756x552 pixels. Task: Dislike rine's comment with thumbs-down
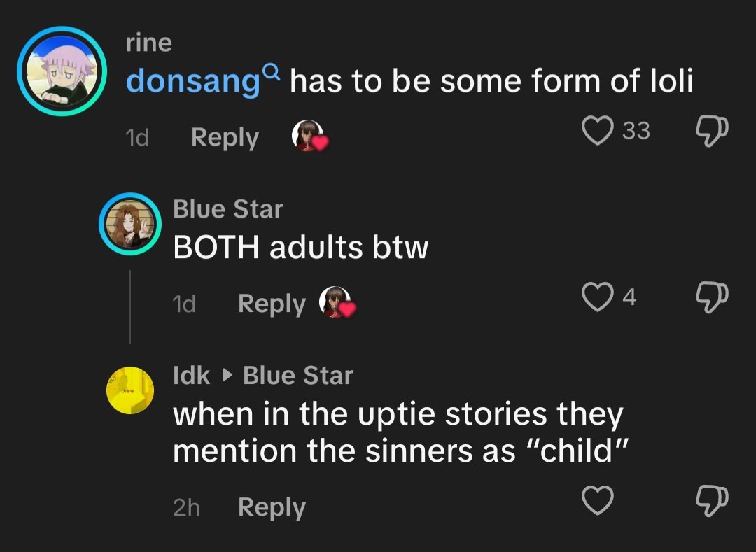(712, 131)
